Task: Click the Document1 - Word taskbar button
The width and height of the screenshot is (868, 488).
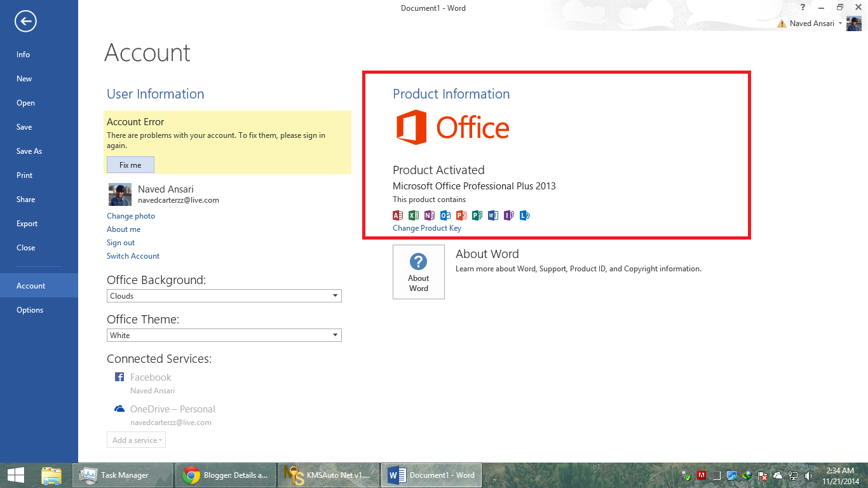Action: point(431,475)
